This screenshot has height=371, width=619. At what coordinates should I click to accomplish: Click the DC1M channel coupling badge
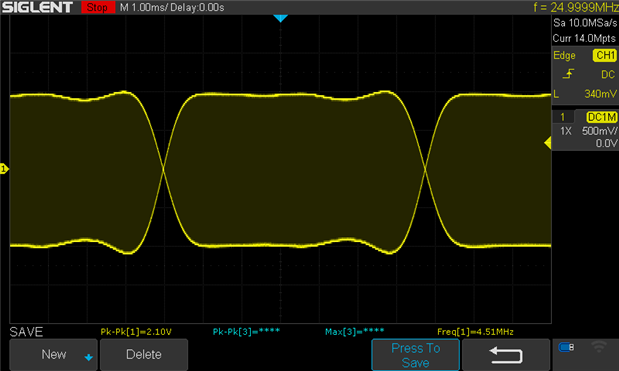tap(602, 117)
